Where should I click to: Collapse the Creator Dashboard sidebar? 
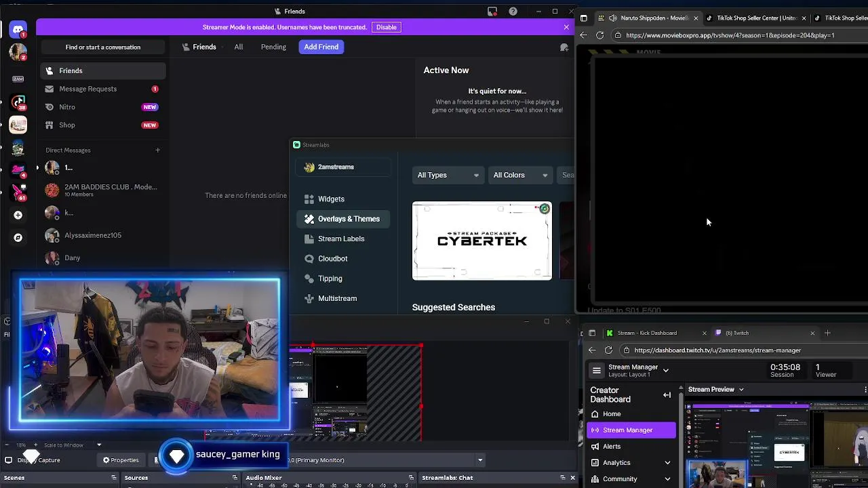pyautogui.click(x=667, y=395)
